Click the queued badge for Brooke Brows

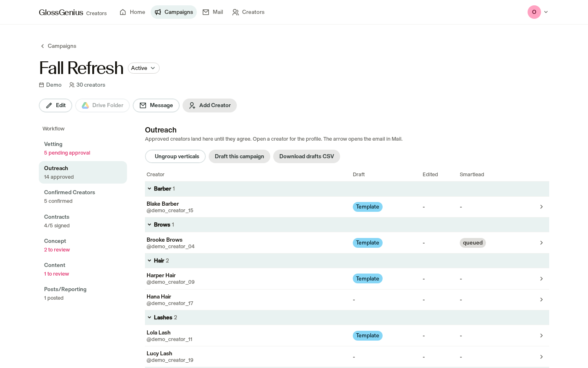coord(473,243)
